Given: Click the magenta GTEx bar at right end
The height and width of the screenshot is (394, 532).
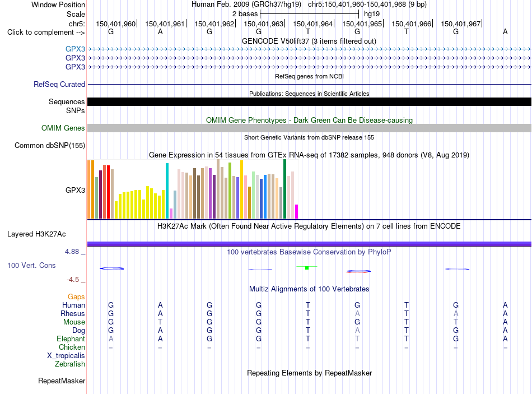Looking at the screenshot, I should point(297,212).
